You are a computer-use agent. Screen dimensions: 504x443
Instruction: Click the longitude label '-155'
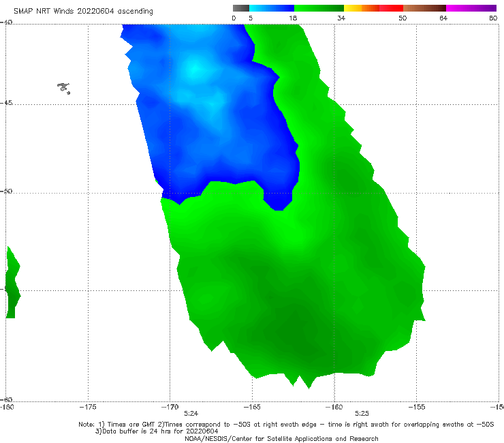click(x=417, y=407)
